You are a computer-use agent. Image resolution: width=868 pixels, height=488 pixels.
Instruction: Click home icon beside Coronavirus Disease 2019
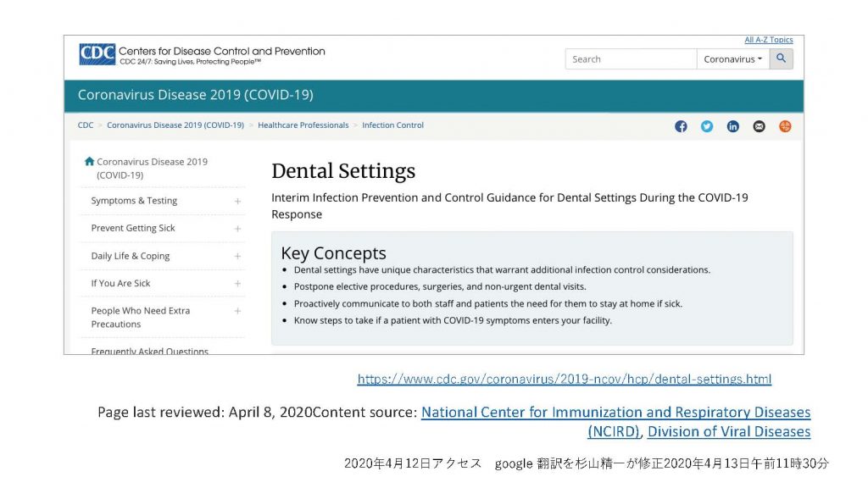point(89,161)
